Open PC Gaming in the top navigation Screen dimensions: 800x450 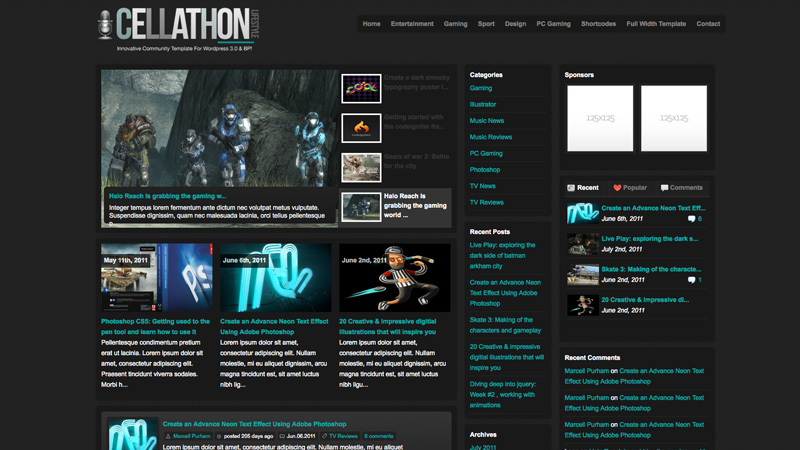coord(553,23)
